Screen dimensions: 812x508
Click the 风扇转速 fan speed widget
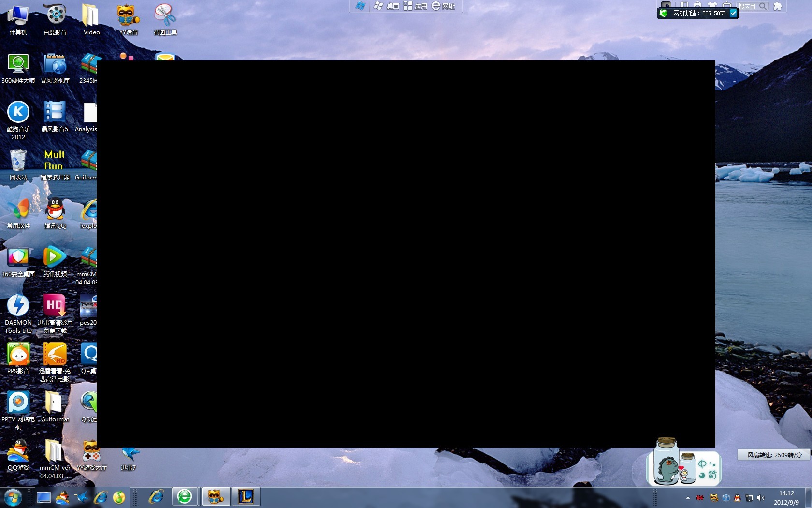(x=774, y=455)
